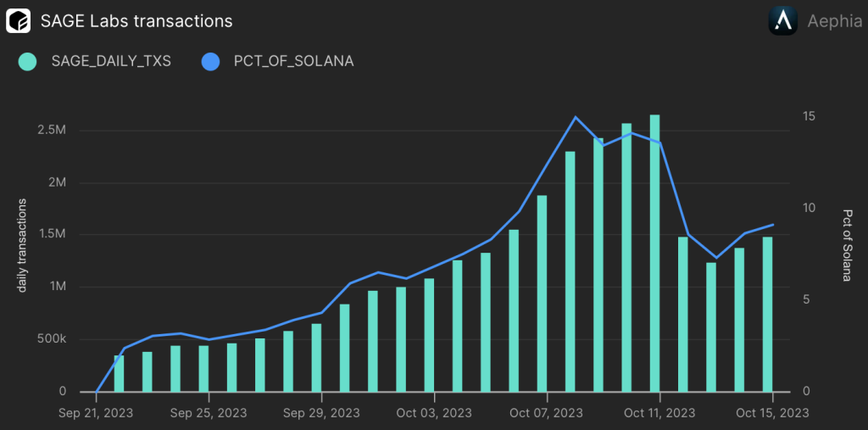The height and width of the screenshot is (430, 868).
Task: Select the tallest green bar in the chart
Action: [x=654, y=253]
